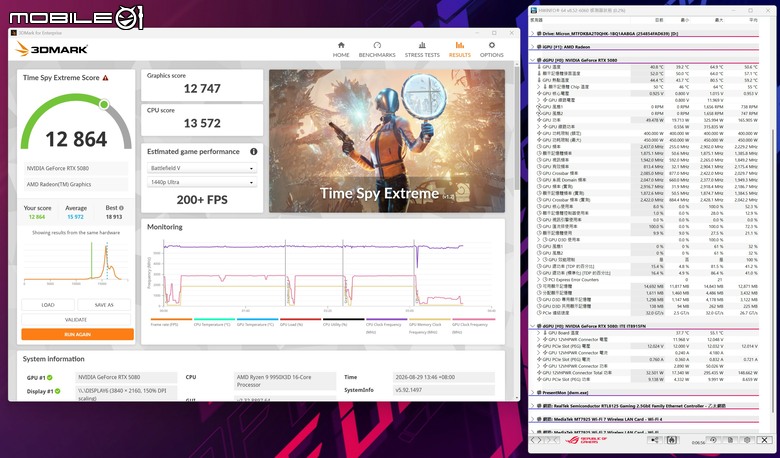780x458 pixels.
Task: Toggle the CPU Temperature legend entry
Action: point(214,323)
